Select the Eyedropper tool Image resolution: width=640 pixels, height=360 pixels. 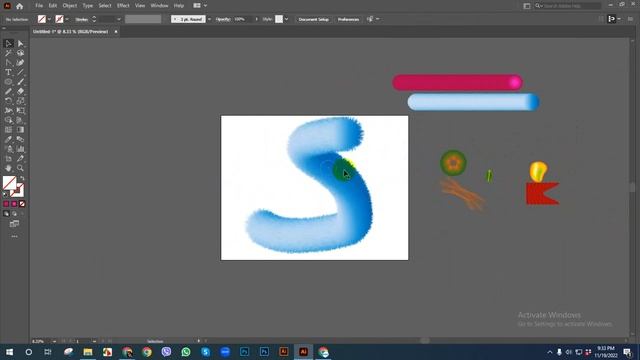9,140
